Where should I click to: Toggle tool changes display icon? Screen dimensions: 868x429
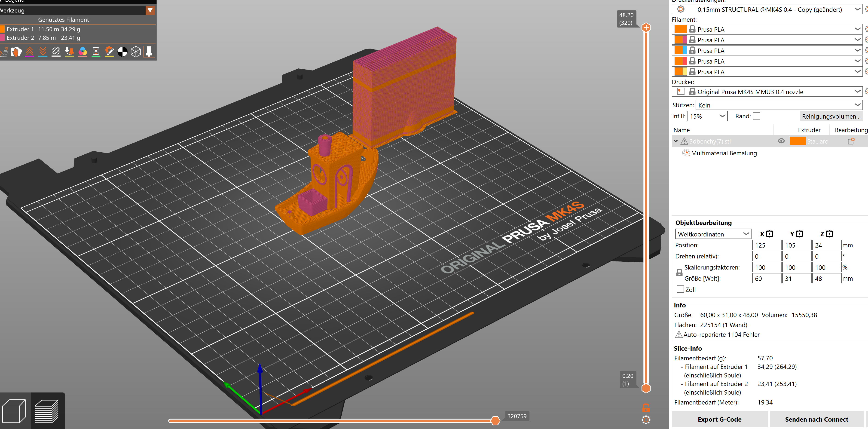(69, 52)
